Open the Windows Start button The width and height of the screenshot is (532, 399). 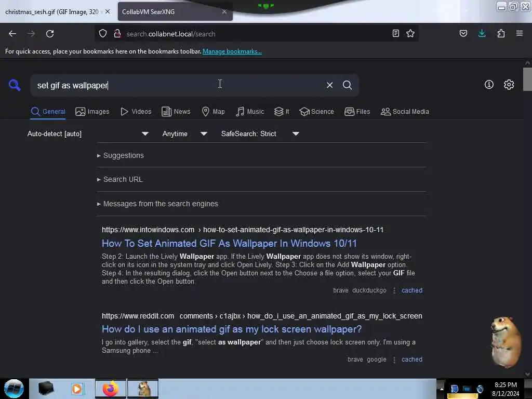[x=14, y=389]
